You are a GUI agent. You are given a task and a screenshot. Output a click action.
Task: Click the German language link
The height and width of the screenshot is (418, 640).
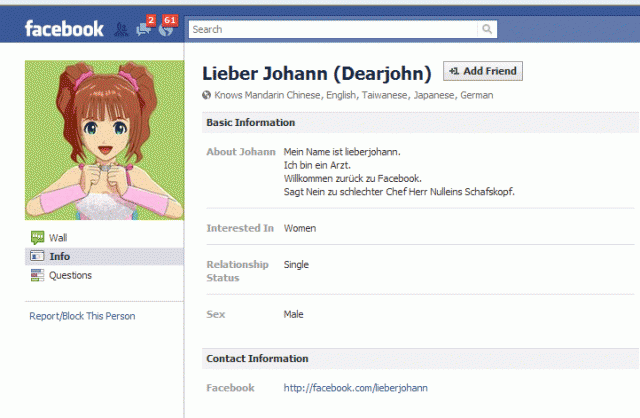click(477, 95)
